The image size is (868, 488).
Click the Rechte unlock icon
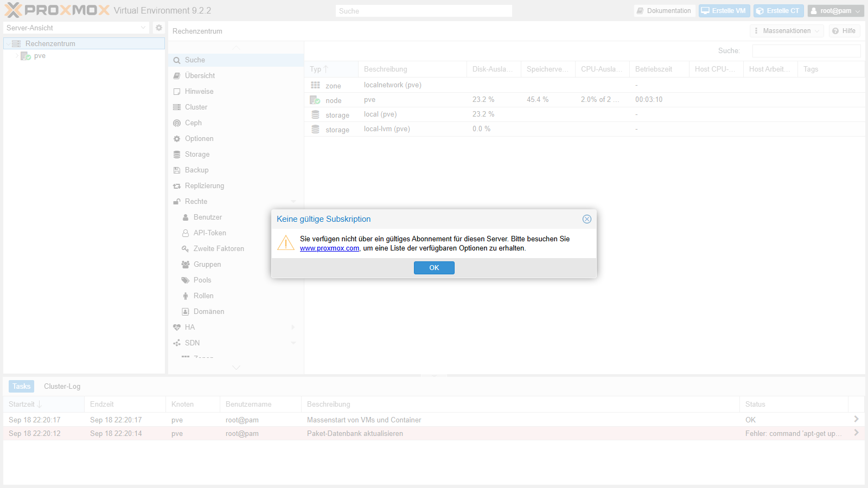(x=177, y=202)
